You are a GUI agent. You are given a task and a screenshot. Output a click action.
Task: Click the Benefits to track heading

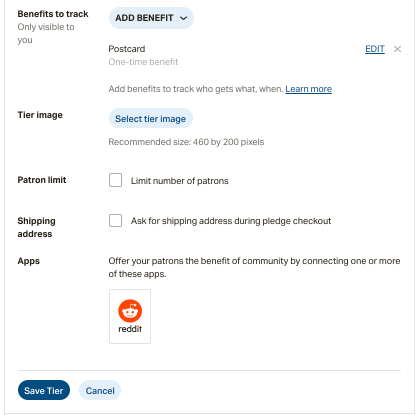tap(53, 14)
